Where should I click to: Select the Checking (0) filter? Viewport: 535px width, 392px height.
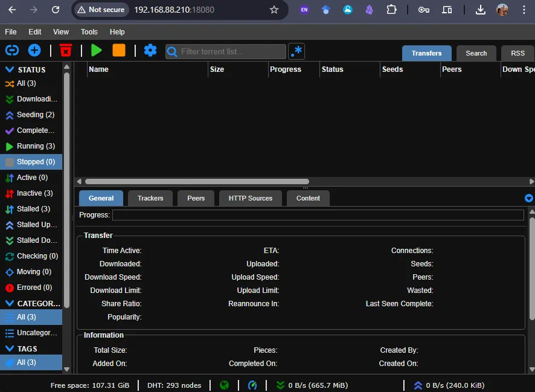31,256
